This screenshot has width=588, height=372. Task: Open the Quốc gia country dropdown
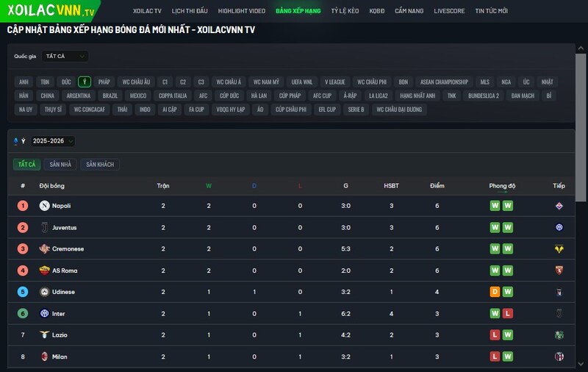65,57
